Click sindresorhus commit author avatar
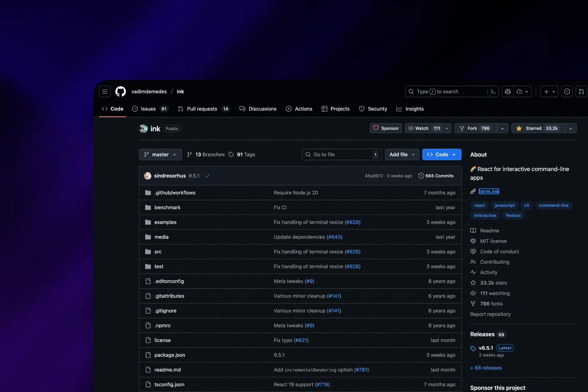This screenshot has height=392, width=588. pos(148,176)
